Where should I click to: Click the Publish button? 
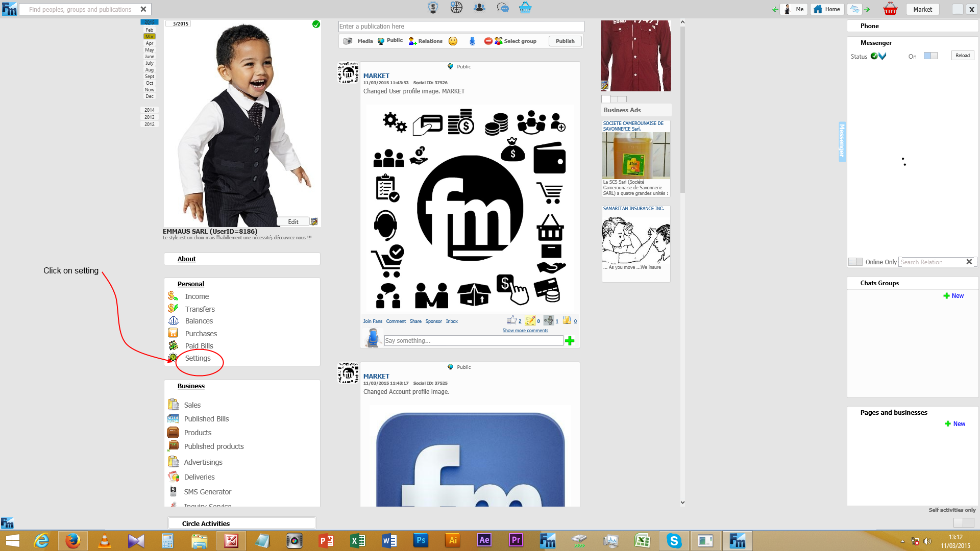click(565, 41)
